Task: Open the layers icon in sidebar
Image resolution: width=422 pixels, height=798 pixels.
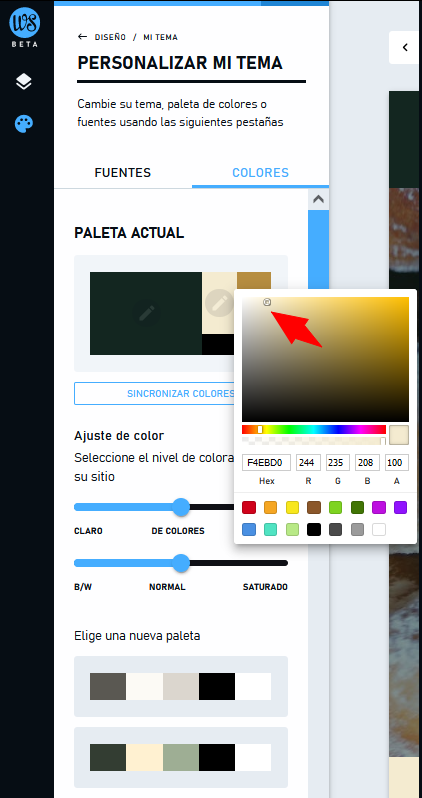Action: (24, 81)
